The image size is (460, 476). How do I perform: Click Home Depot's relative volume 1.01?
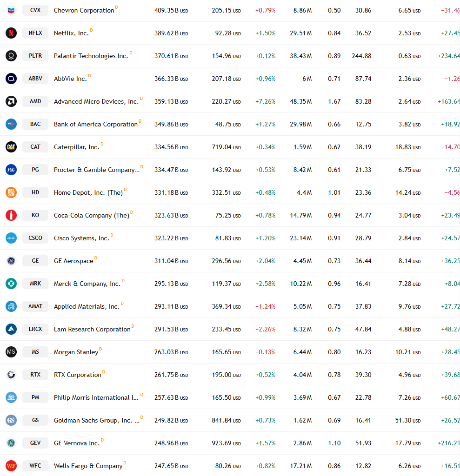pyautogui.click(x=334, y=192)
